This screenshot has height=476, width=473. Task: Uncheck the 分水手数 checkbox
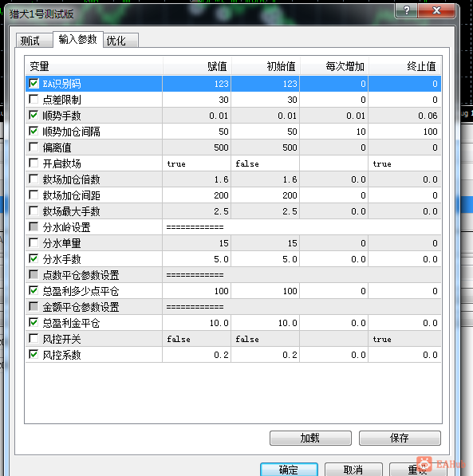tap(34, 258)
